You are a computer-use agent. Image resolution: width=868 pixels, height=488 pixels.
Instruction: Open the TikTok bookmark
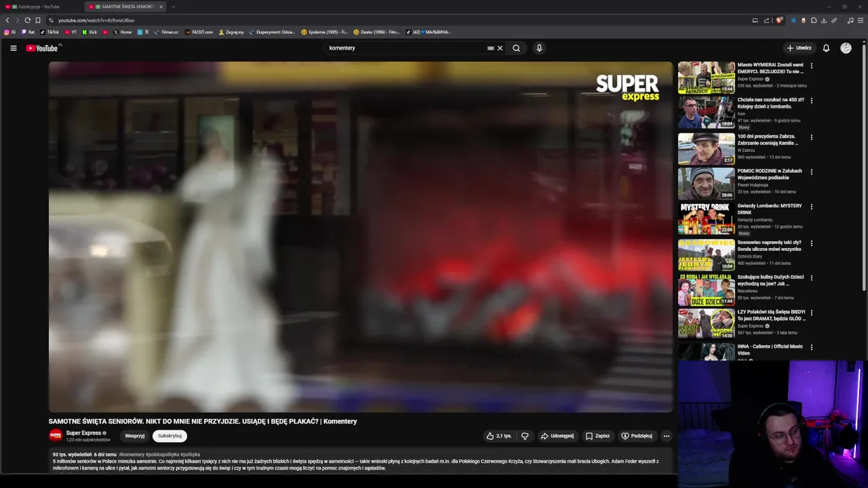pos(50,32)
